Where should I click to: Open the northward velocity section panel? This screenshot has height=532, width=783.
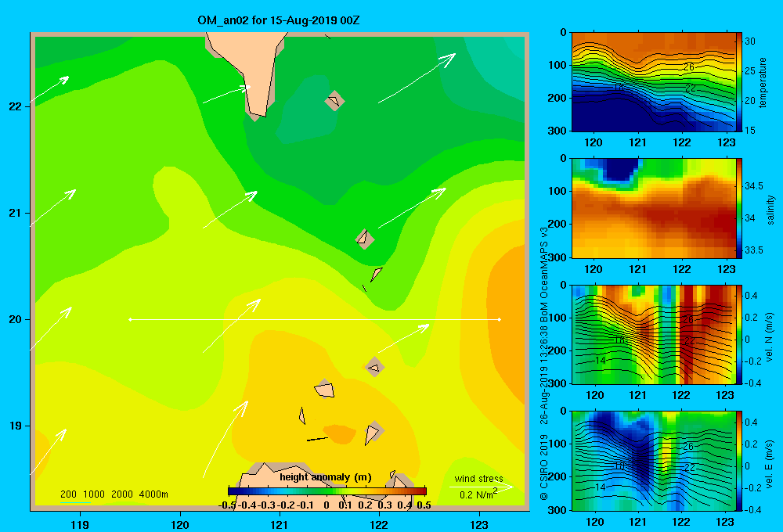(653, 334)
